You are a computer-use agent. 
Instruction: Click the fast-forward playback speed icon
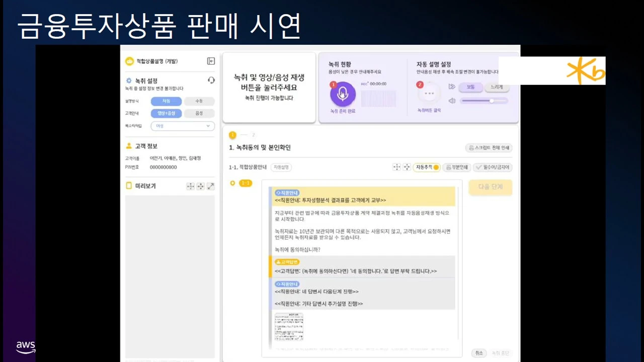[452, 87]
